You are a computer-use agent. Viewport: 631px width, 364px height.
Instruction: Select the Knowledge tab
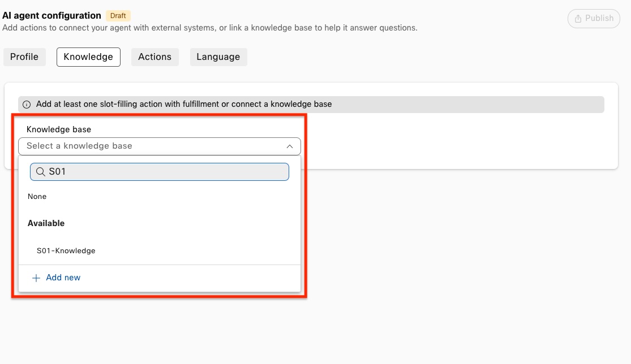pyautogui.click(x=88, y=57)
